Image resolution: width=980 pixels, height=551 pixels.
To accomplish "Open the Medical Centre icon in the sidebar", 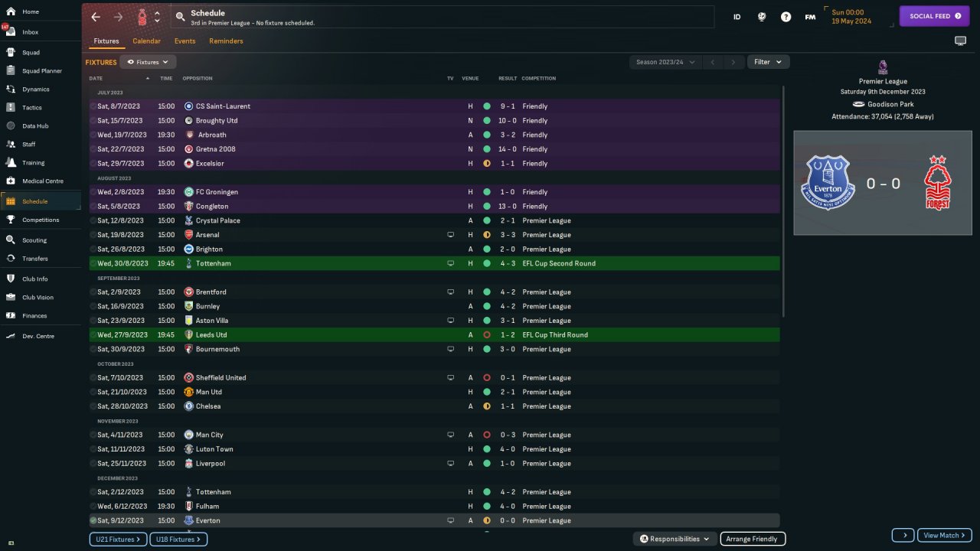I will [x=11, y=181].
